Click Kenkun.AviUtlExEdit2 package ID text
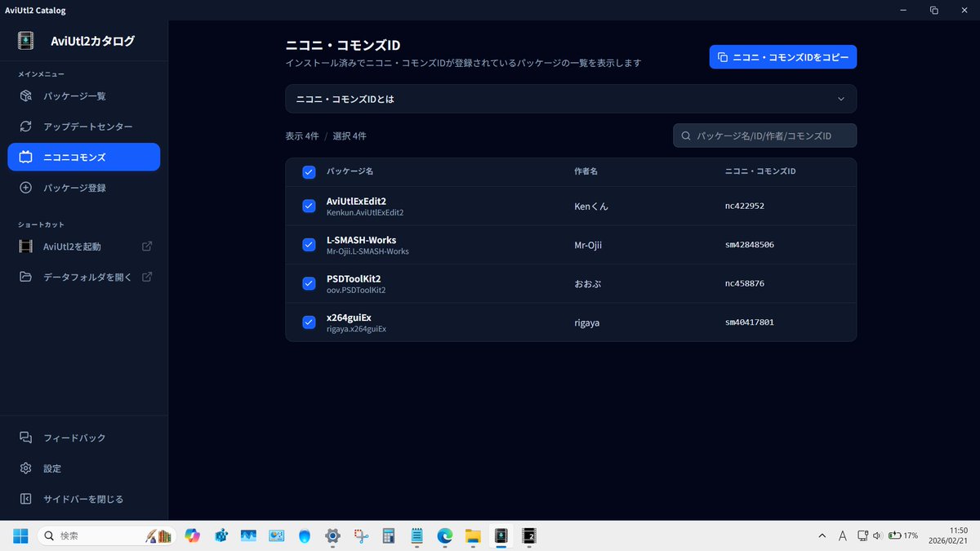The width and height of the screenshot is (980, 551). tap(365, 212)
